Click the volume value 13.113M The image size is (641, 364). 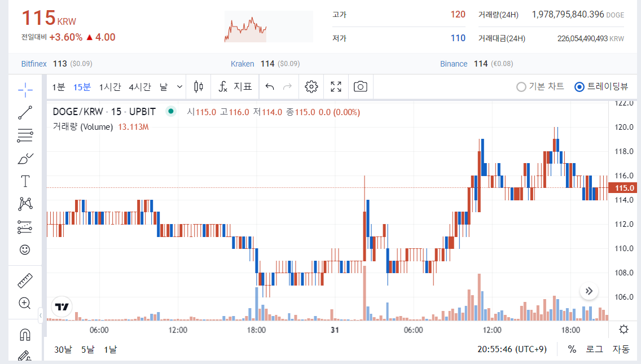click(x=133, y=127)
